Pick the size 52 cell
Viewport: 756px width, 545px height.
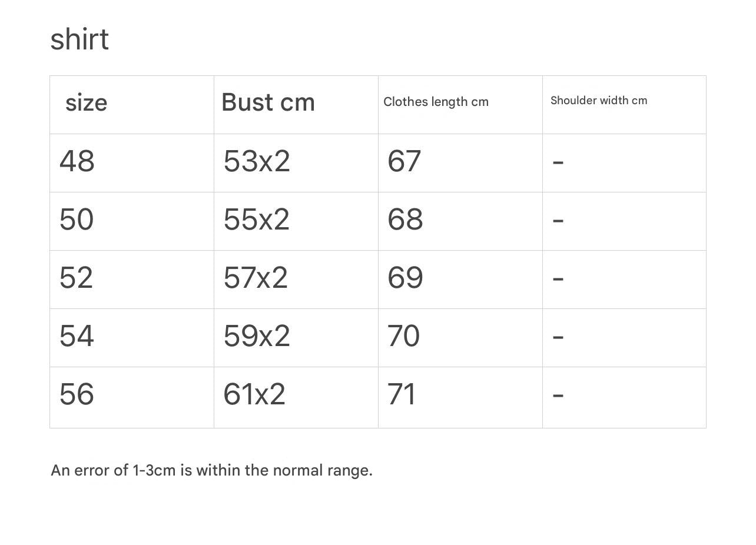tap(76, 278)
